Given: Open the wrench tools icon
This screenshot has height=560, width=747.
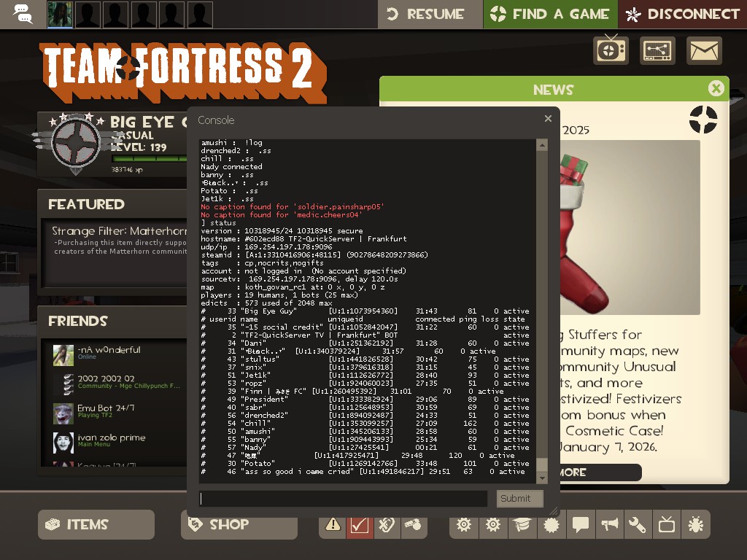Looking at the screenshot, I should coord(637,524).
